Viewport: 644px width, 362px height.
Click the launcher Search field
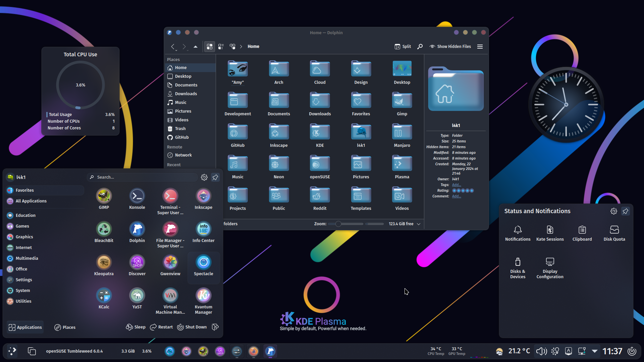click(x=142, y=177)
